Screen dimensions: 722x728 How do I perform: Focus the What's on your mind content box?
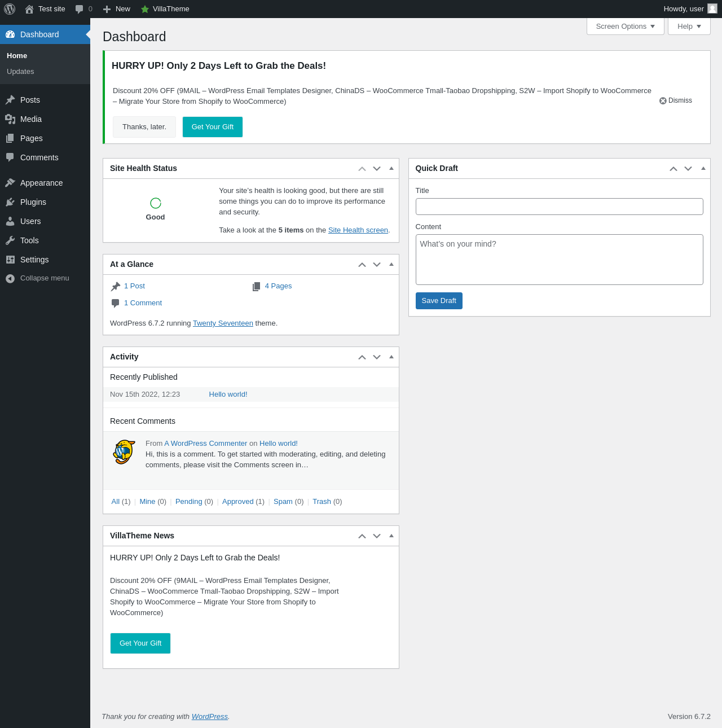click(560, 260)
